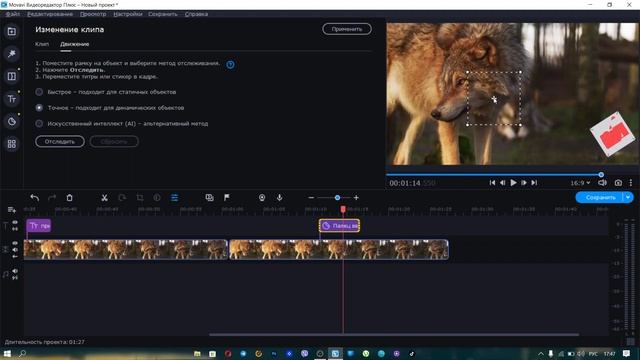This screenshot has height=360, width=640.
Task: Jump to previous clip start button
Action: click(492, 183)
